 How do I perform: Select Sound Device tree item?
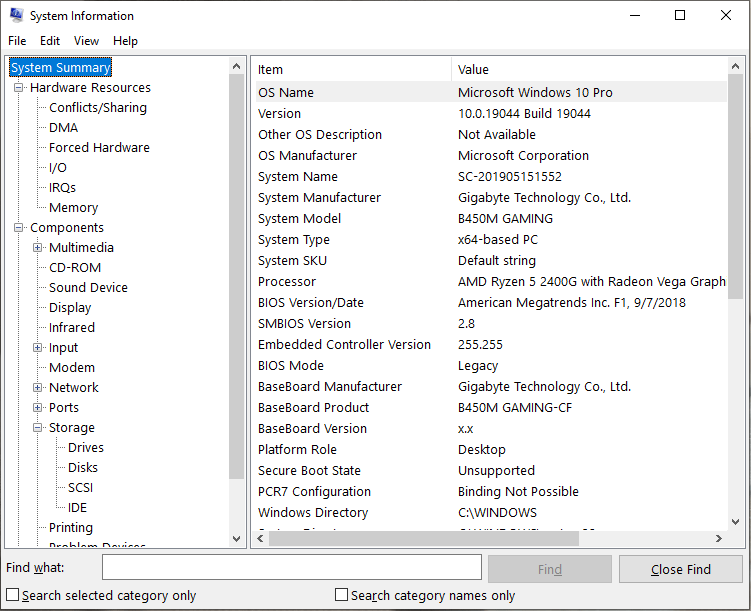click(88, 288)
